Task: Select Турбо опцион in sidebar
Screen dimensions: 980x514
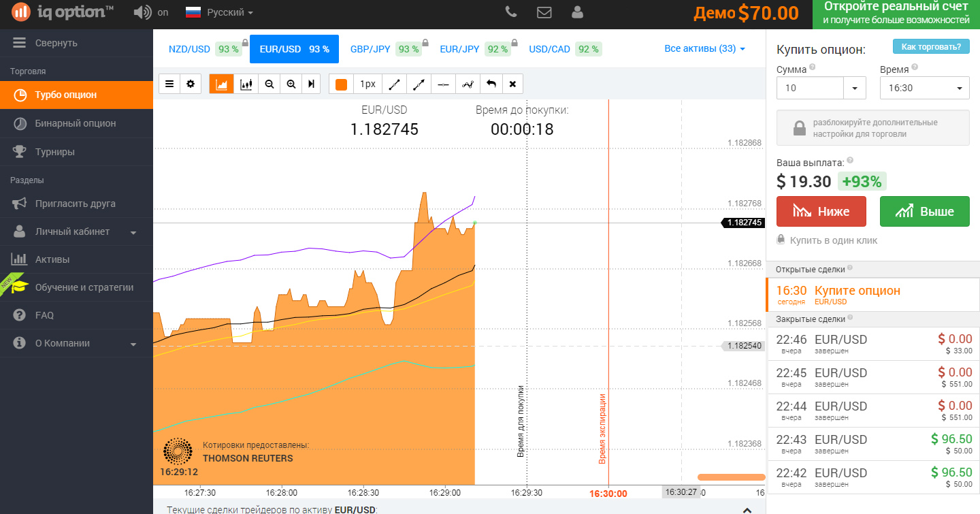Action: (76, 95)
